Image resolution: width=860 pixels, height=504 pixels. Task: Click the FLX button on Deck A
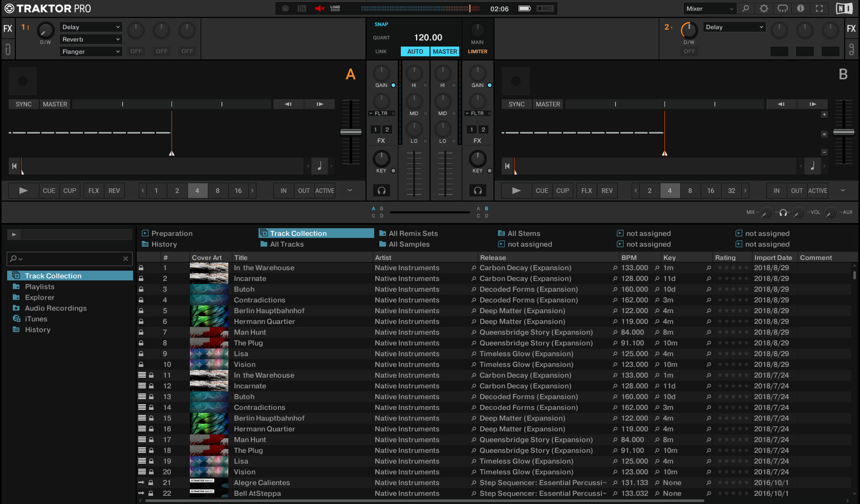(x=93, y=190)
